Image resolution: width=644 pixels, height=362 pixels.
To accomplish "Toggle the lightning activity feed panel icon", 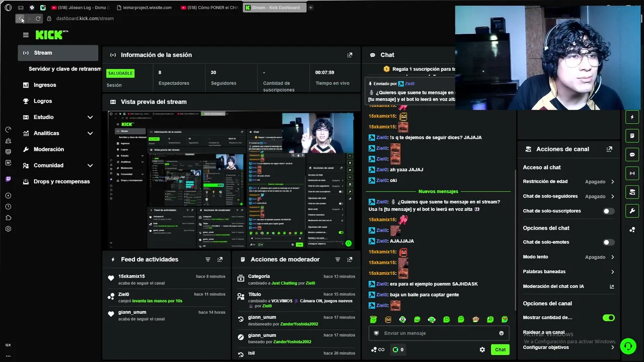I will 632,117.
